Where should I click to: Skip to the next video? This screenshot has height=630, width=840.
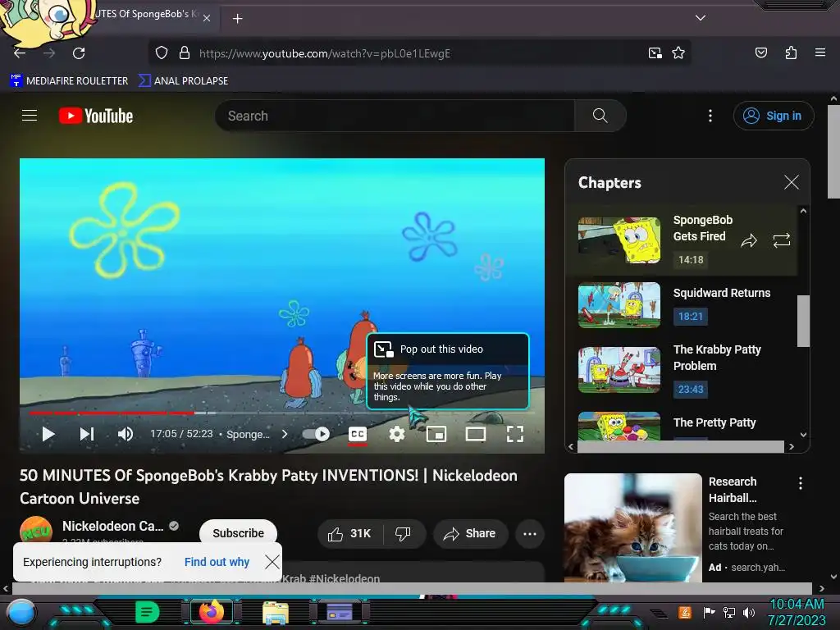coord(87,434)
